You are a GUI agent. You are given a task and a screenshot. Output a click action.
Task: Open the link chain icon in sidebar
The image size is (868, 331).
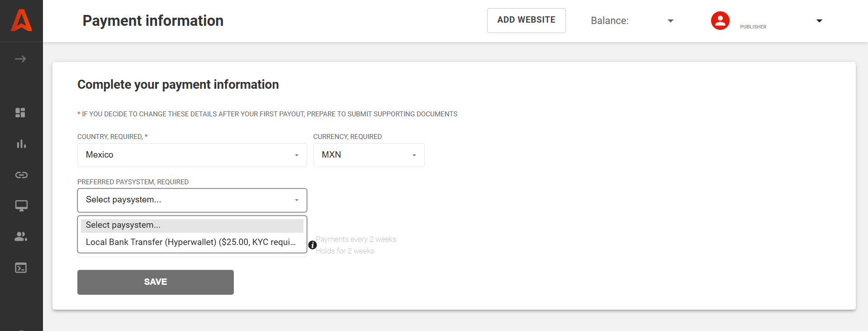point(21,175)
